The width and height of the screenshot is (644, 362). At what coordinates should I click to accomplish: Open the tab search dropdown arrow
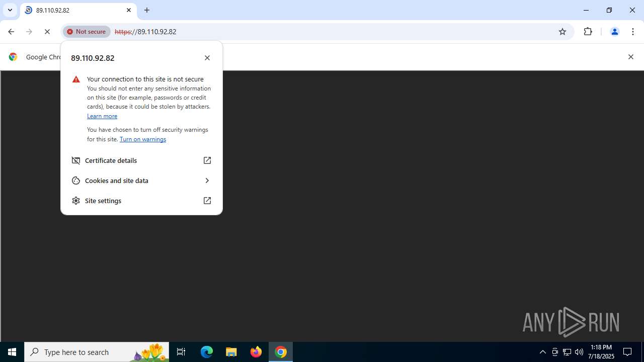[x=10, y=10]
